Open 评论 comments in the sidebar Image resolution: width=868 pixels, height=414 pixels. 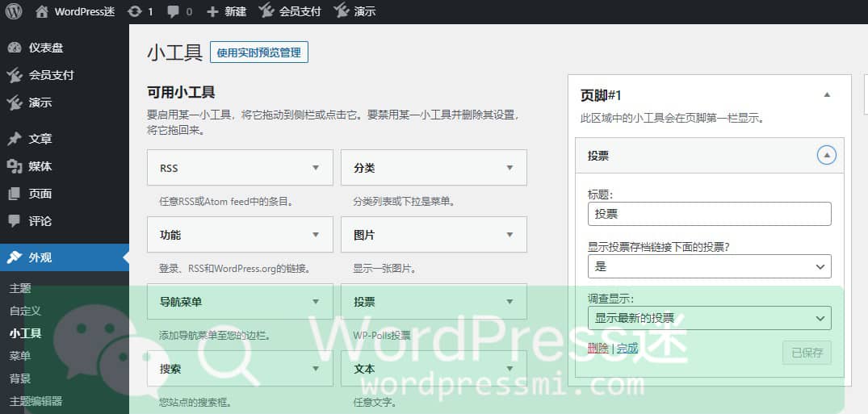click(x=40, y=221)
